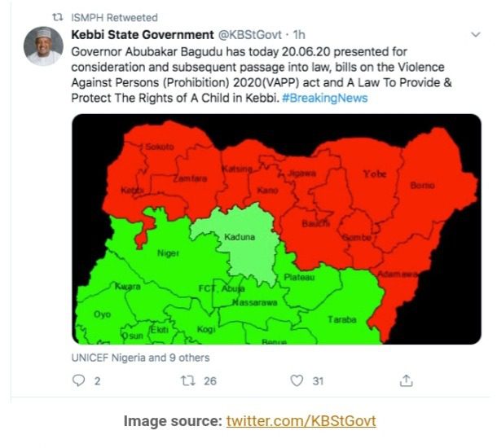
Task: View the 1h tweet timestamp
Action: (x=300, y=34)
